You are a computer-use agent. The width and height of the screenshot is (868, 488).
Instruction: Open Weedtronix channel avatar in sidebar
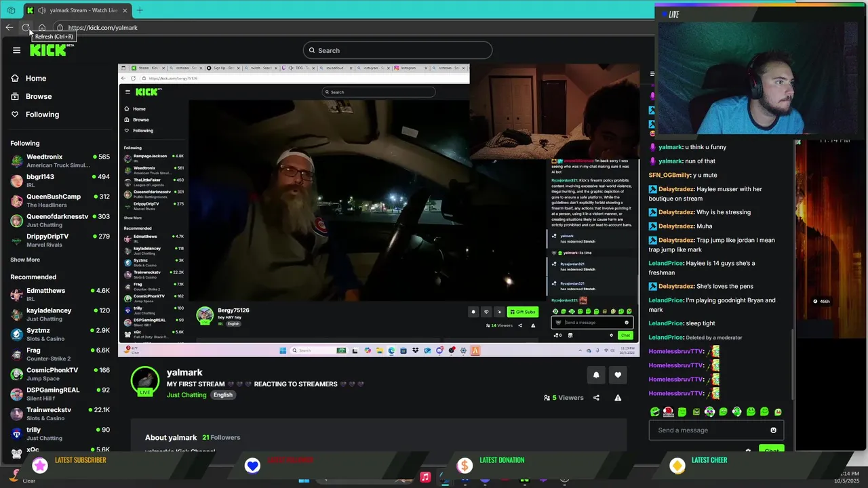coord(17,161)
